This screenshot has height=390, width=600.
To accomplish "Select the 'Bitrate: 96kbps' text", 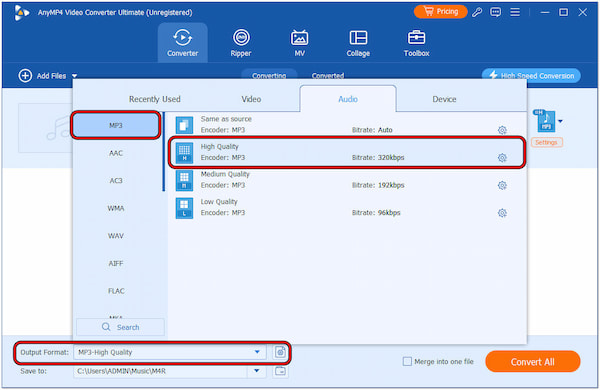I will [376, 213].
